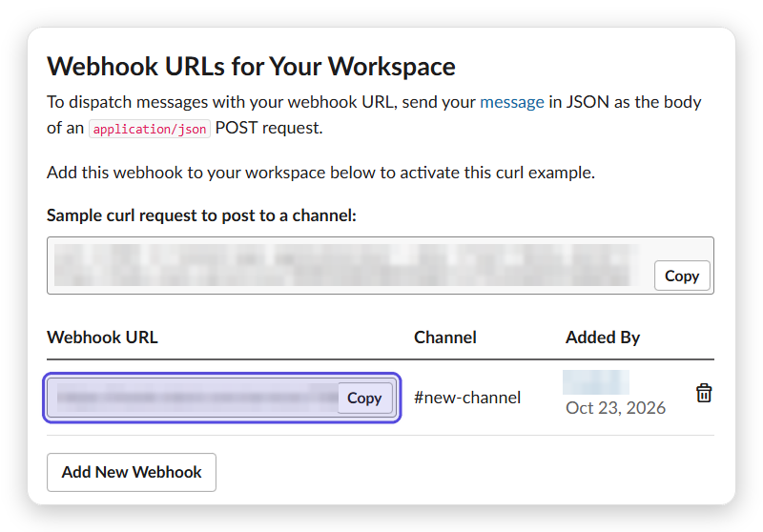Click the 'application/json' code snippet
Image resolution: width=763 pixels, height=532 pixels.
click(x=150, y=129)
